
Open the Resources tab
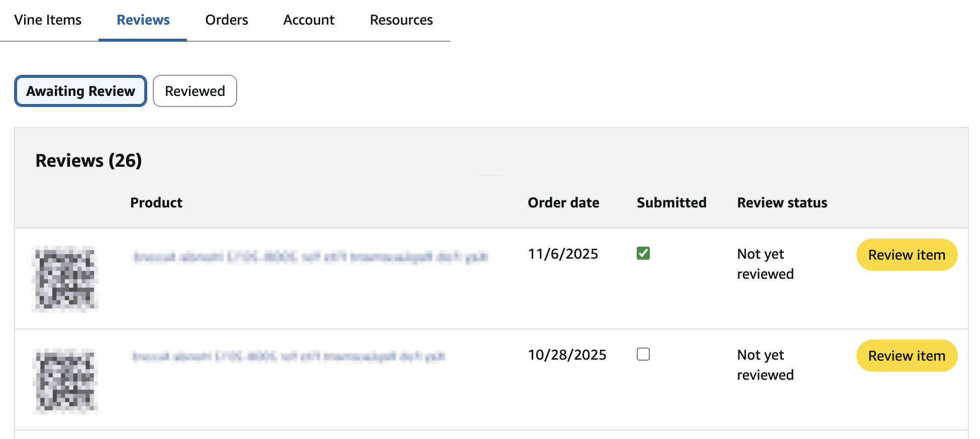(401, 20)
